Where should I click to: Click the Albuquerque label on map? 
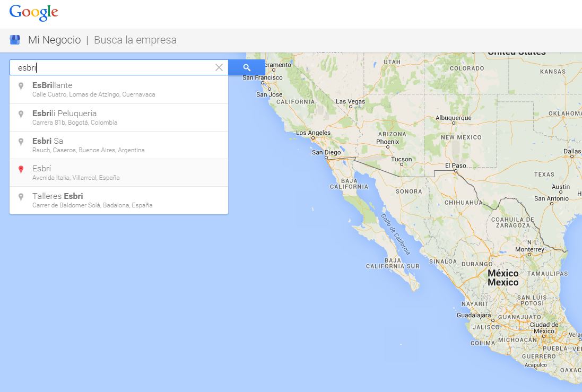453,118
